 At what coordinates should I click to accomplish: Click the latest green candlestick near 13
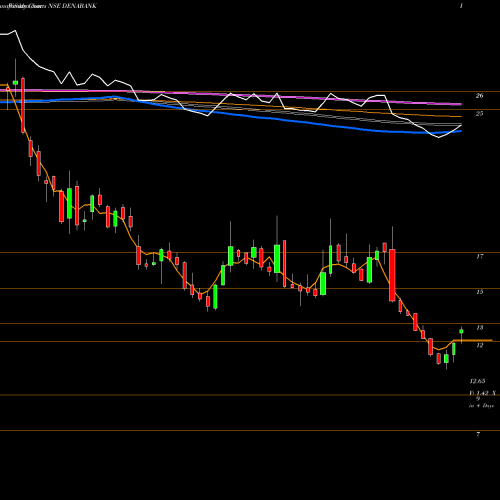coord(461,331)
